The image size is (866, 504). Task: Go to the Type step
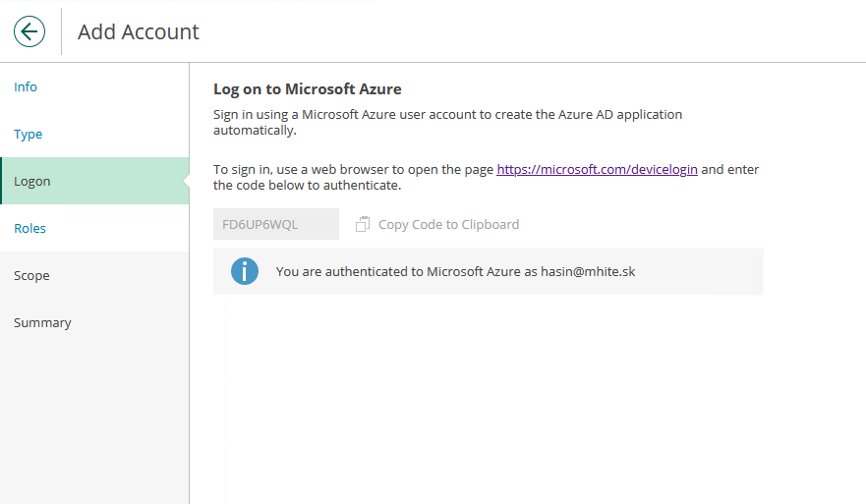point(29,135)
